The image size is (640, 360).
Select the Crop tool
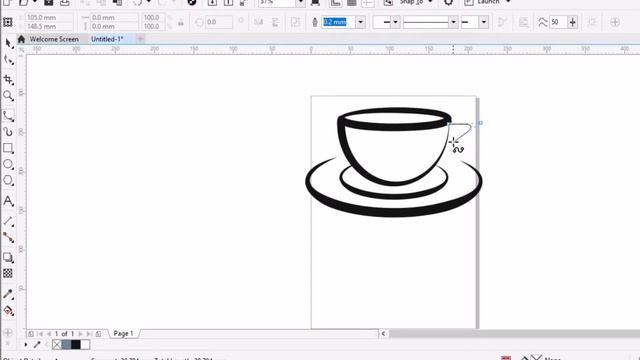pos(8,79)
